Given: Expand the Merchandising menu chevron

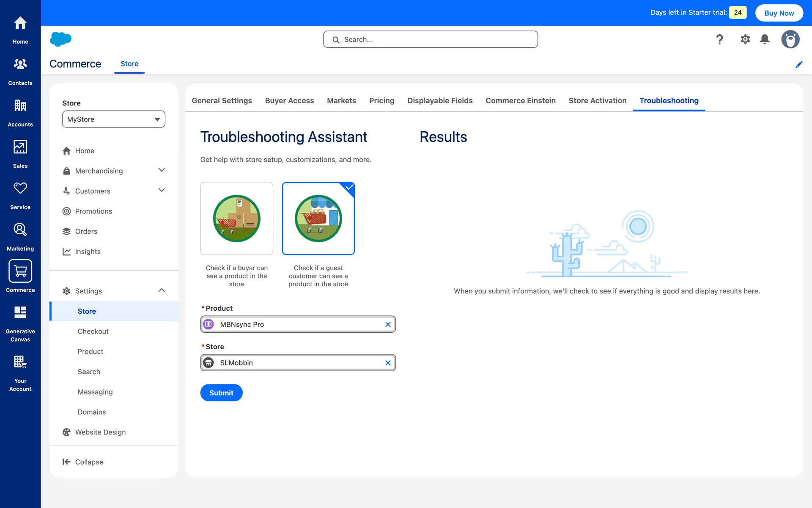Looking at the screenshot, I should (x=162, y=170).
